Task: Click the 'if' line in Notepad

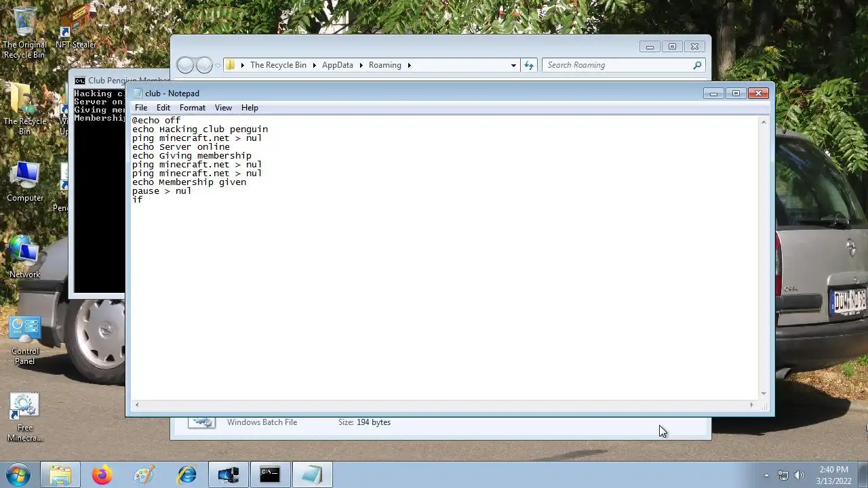Action: [x=137, y=200]
